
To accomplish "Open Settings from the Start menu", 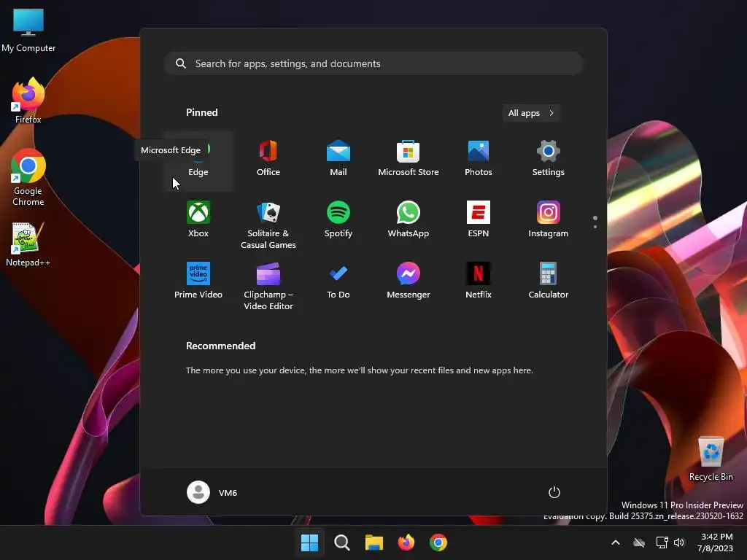I will click(549, 160).
